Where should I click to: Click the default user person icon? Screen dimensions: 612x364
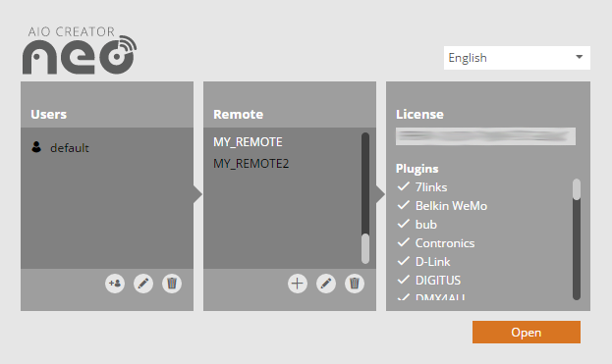click(x=36, y=147)
